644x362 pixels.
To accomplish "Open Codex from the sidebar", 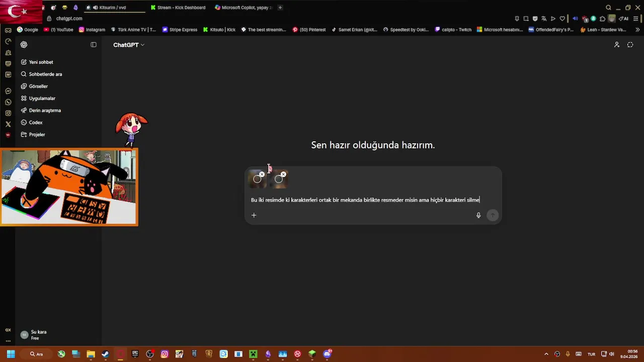I will tap(32, 123).
